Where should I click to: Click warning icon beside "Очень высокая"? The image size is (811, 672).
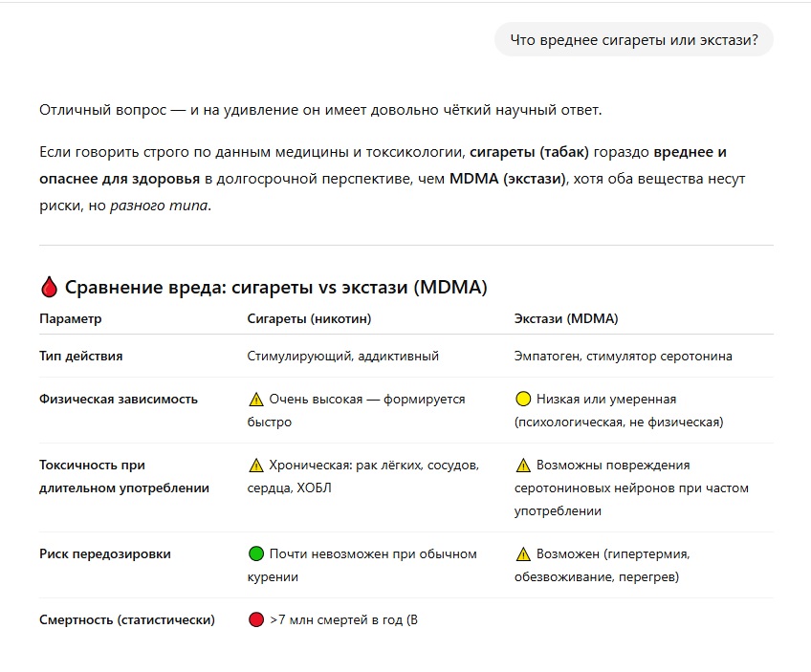point(255,400)
